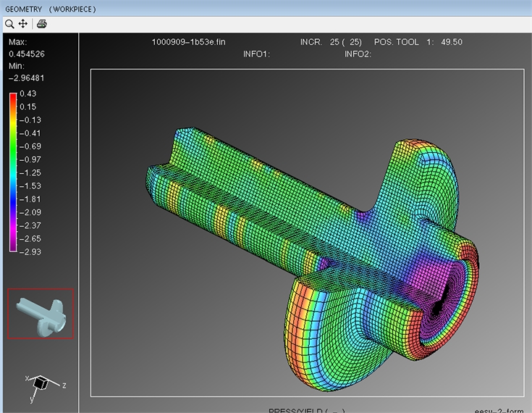
Task: Select the Zoom magnifier tool
Action: click(x=9, y=23)
